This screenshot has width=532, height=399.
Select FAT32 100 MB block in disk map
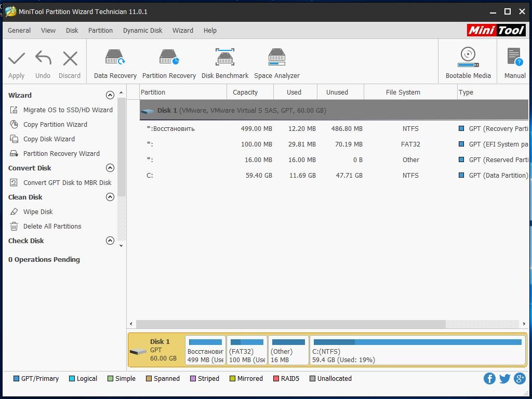coord(247,350)
